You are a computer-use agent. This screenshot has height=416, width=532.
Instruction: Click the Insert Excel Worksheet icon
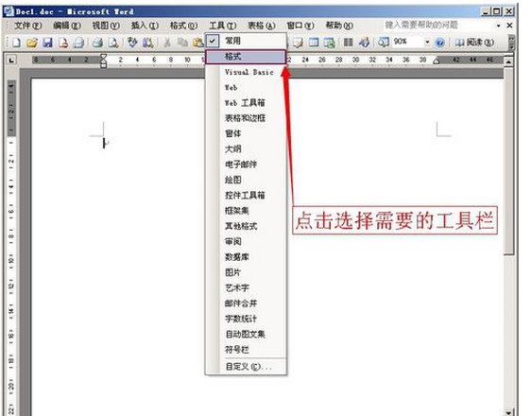(x=330, y=43)
